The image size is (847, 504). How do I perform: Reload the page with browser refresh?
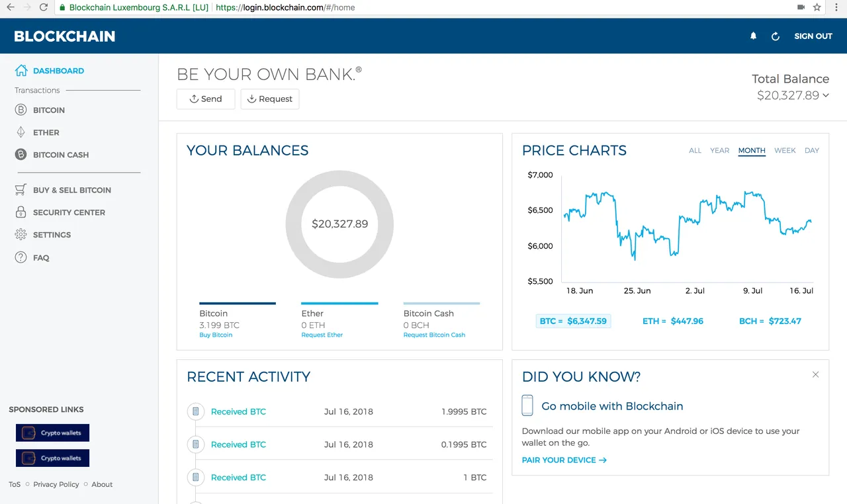[x=44, y=7]
